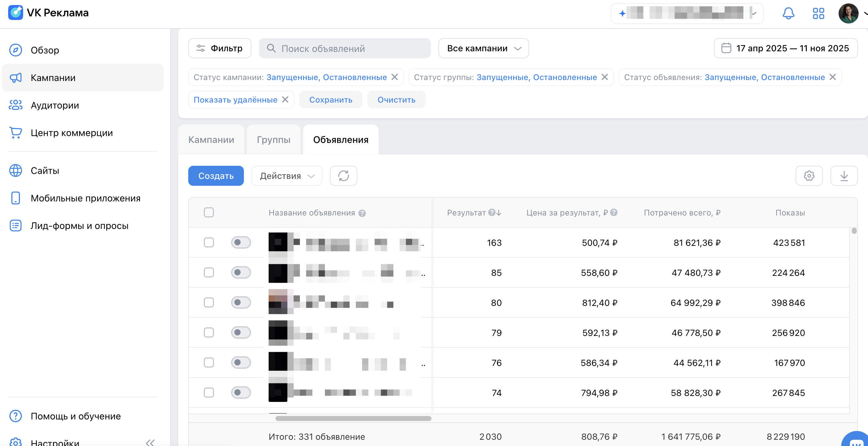Tick checkbox for the row with 163 results
868x446 pixels.
pos(209,242)
